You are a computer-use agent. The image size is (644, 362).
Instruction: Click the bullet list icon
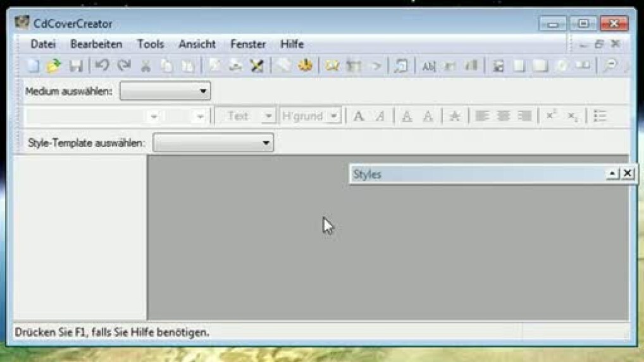600,116
